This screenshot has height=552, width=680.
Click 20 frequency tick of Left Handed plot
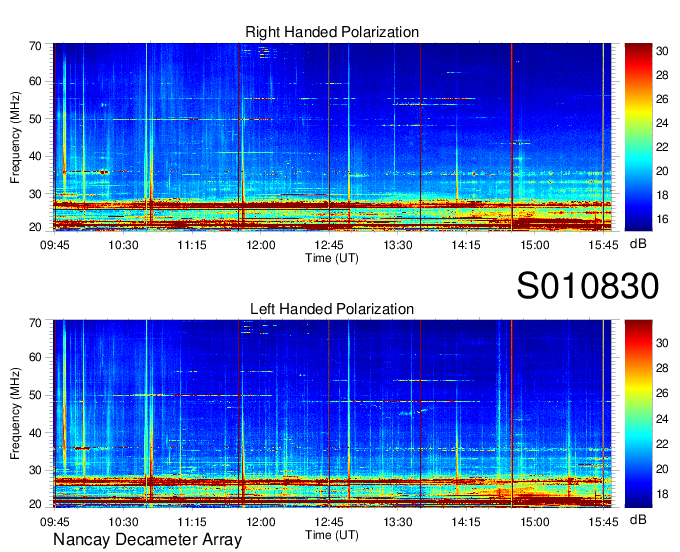pos(35,504)
